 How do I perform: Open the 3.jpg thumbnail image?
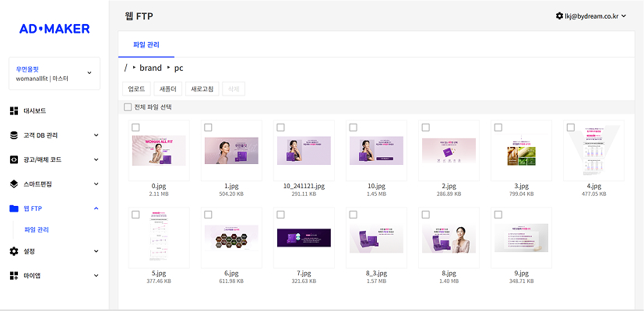click(x=521, y=151)
